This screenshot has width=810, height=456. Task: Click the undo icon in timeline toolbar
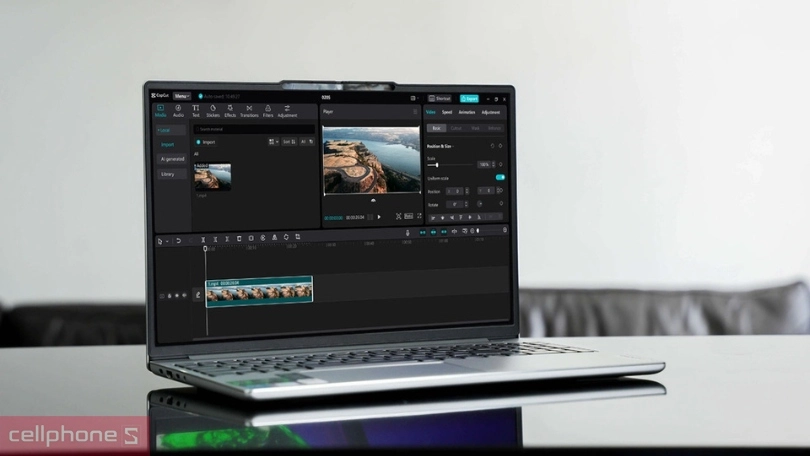[178, 240]
